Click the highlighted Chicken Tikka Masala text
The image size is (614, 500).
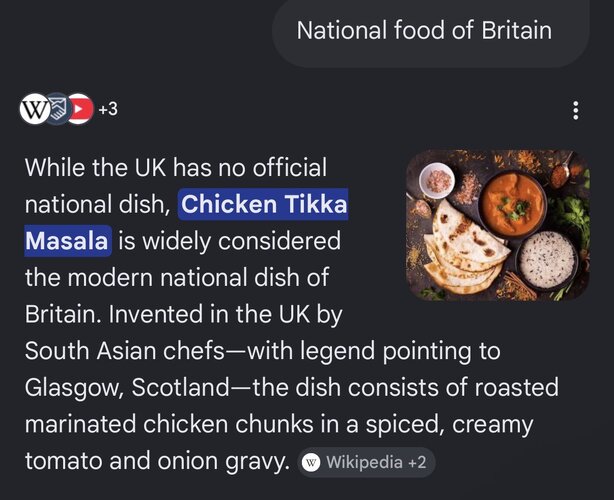click(x=186, y=222)
